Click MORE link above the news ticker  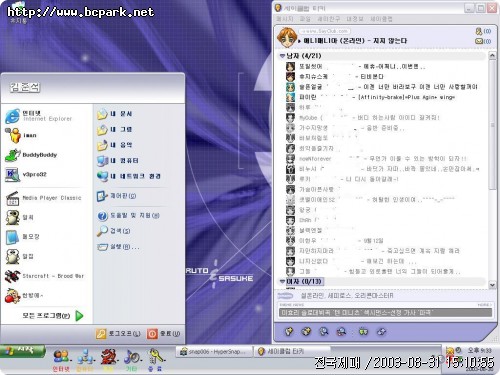coord(484,305)
